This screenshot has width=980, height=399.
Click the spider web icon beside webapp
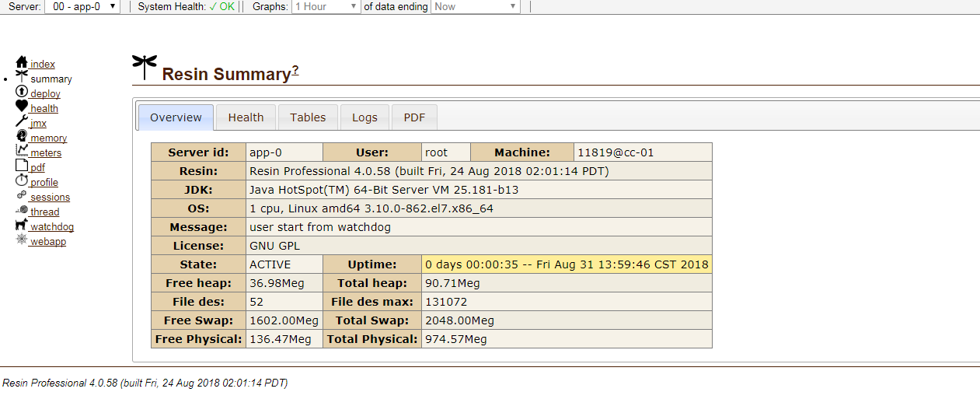(x=22, y=240)
